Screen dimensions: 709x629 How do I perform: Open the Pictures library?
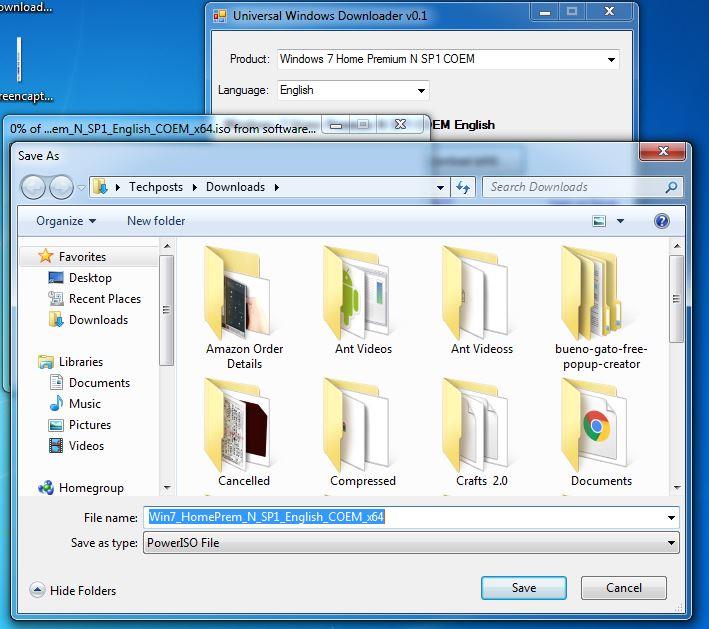tap(80, 425)
